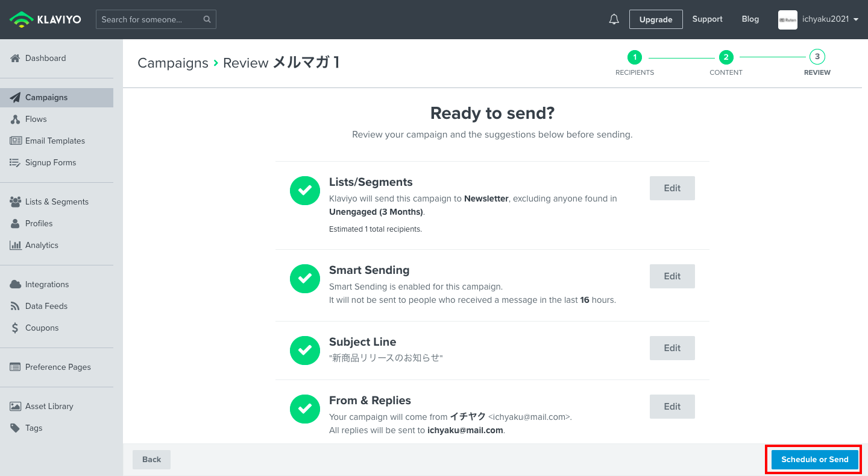Focus the Search for someone field
Image resolution: width=868 pixels, height=476 pixels.
(156, 19)
